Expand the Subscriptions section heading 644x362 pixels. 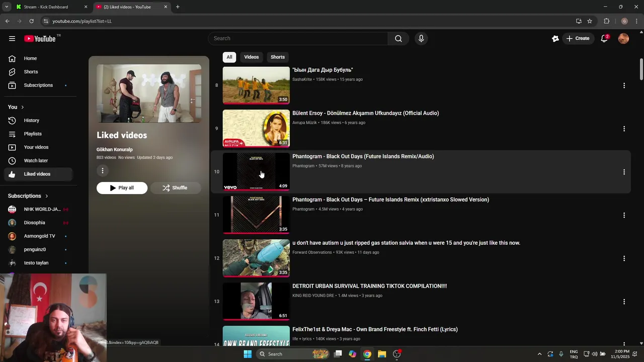(28, 196)
